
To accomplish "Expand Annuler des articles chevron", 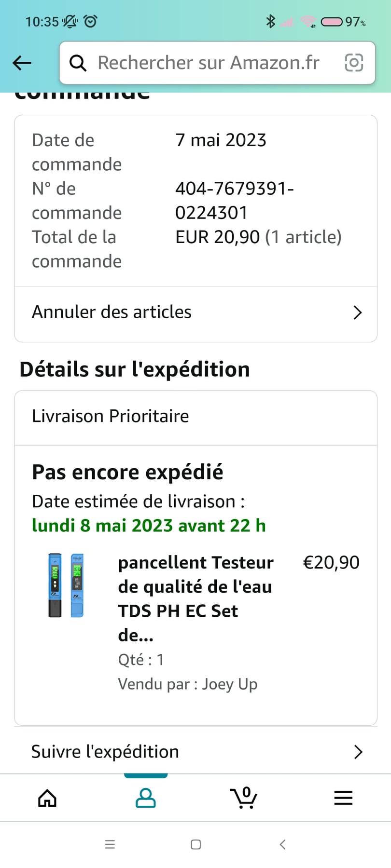I will coord(357,312).
